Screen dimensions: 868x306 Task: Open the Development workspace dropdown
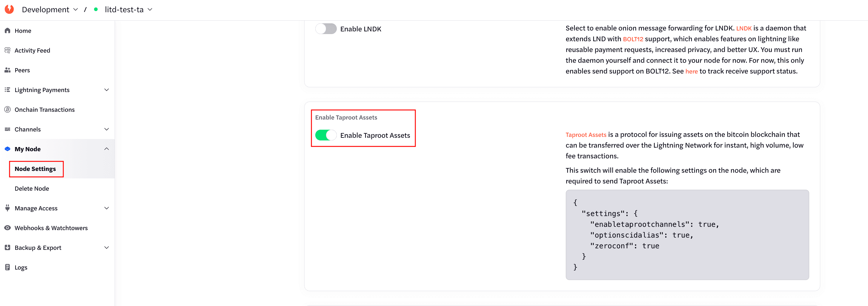pyautogui.click(x=50, y=10)
